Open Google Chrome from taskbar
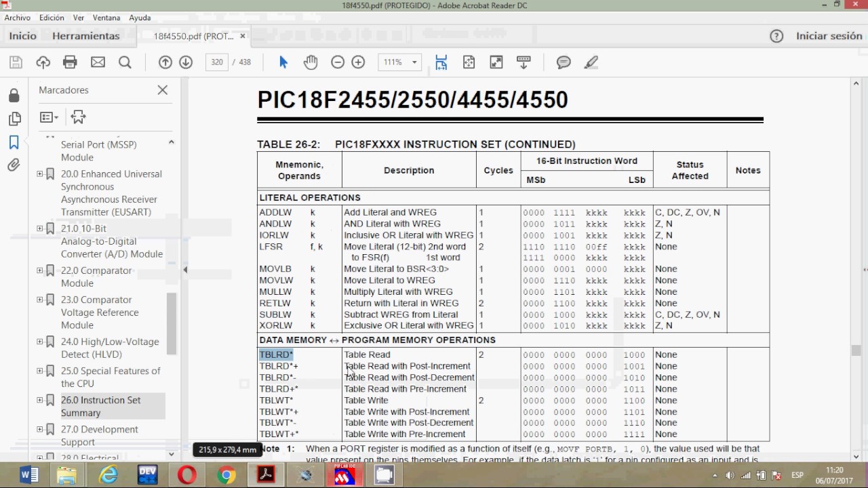Image resolution: width=868 pixels, height=488 pixels. coord(226,475)
